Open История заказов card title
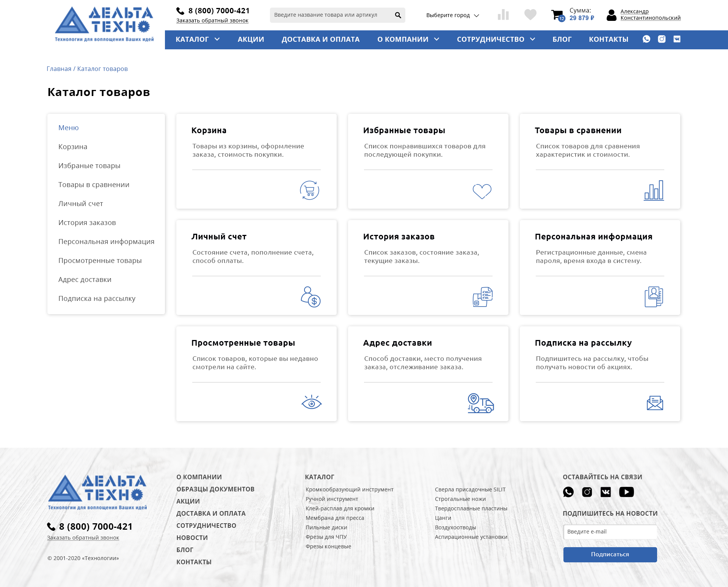This screenshot has height=587, width=728. 399,237
